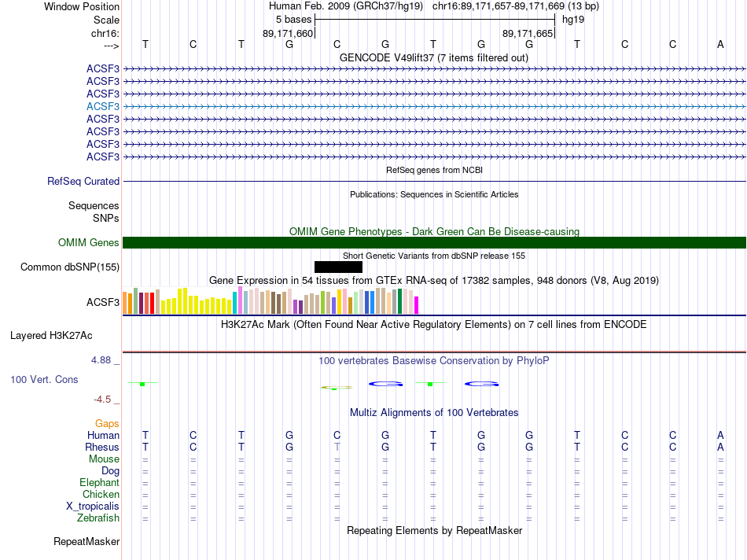Click the "Dog" alignment row label
This screenshot has width=747, height=560.
(110, 471)
